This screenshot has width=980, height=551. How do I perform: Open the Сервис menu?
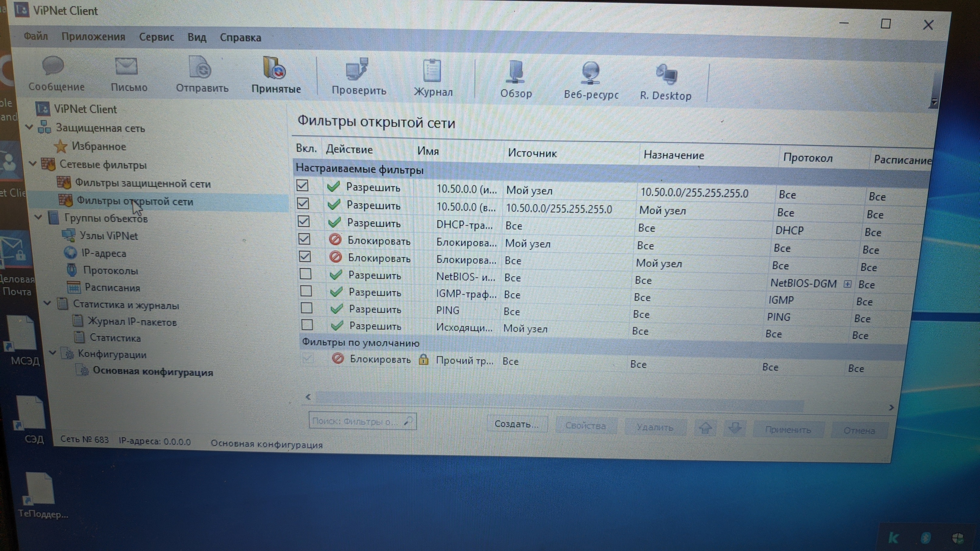(156, 37)
